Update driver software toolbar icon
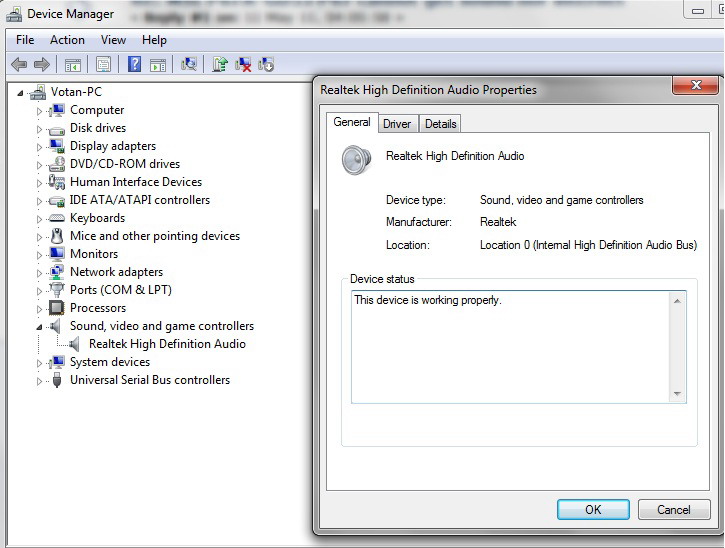 click(x=220, y=64)
